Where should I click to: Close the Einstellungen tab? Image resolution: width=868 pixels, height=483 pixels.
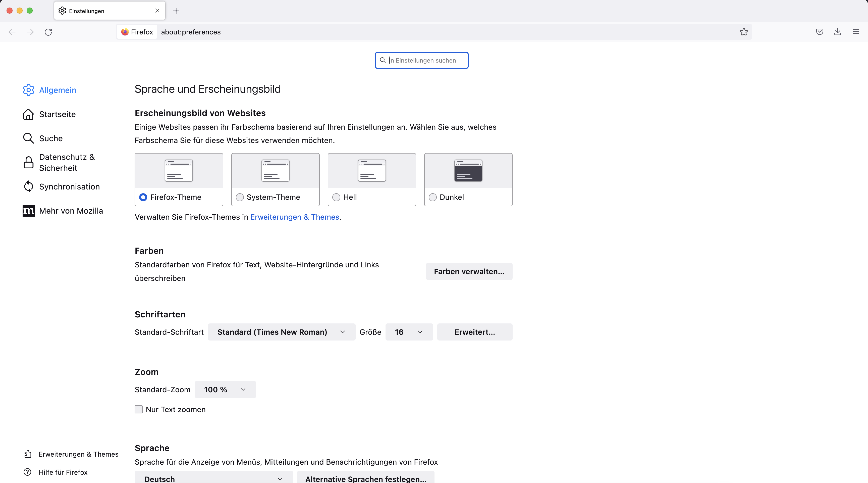click(x=157, y=11)
